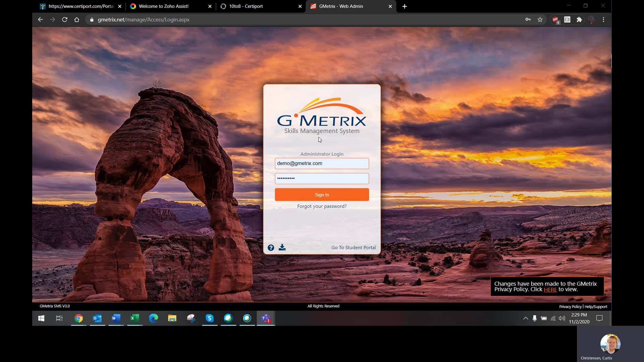Open the Snip tool taskbar icon
This screenshot has height=362, width=644.
point(191,318)
